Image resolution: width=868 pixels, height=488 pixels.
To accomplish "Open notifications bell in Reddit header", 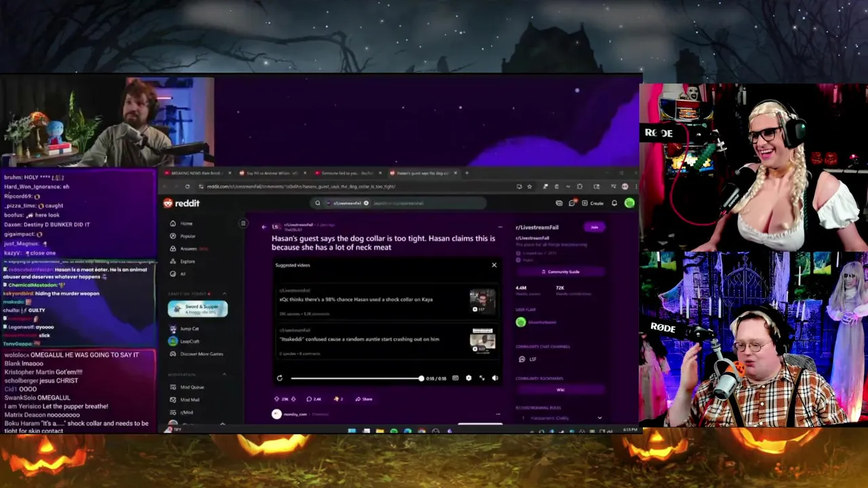I will (x=614, y=203).
